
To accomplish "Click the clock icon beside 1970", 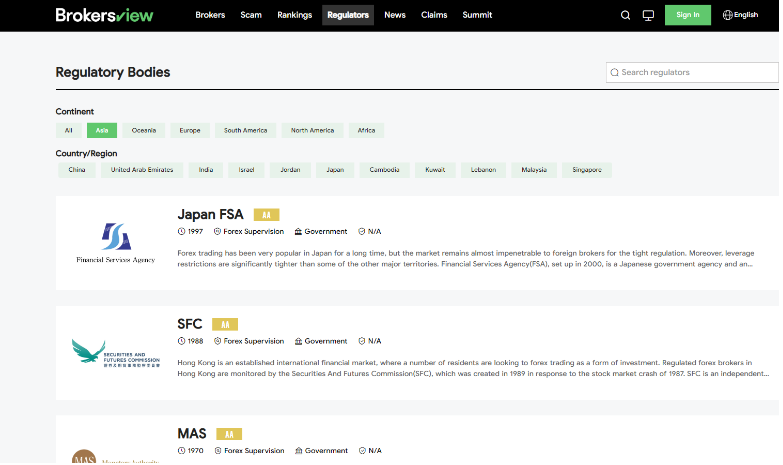I will point(181,451).
